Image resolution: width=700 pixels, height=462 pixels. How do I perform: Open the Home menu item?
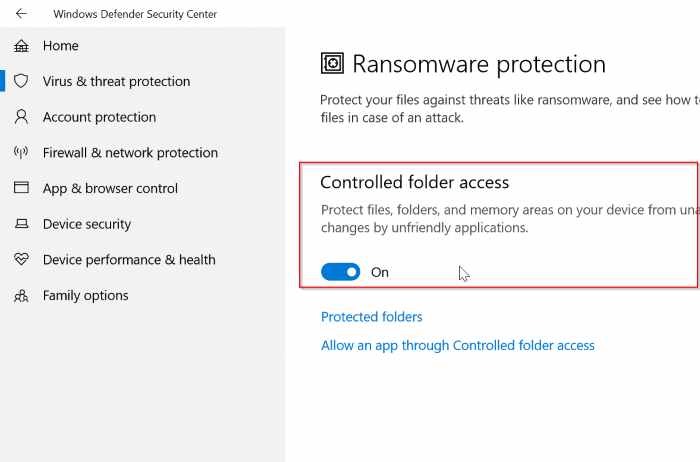click(60, 46)
